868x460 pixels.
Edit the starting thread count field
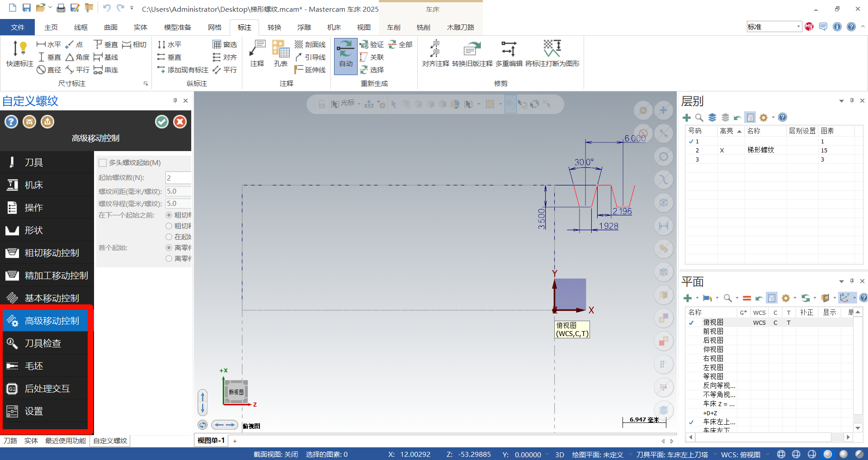[178, 178]
